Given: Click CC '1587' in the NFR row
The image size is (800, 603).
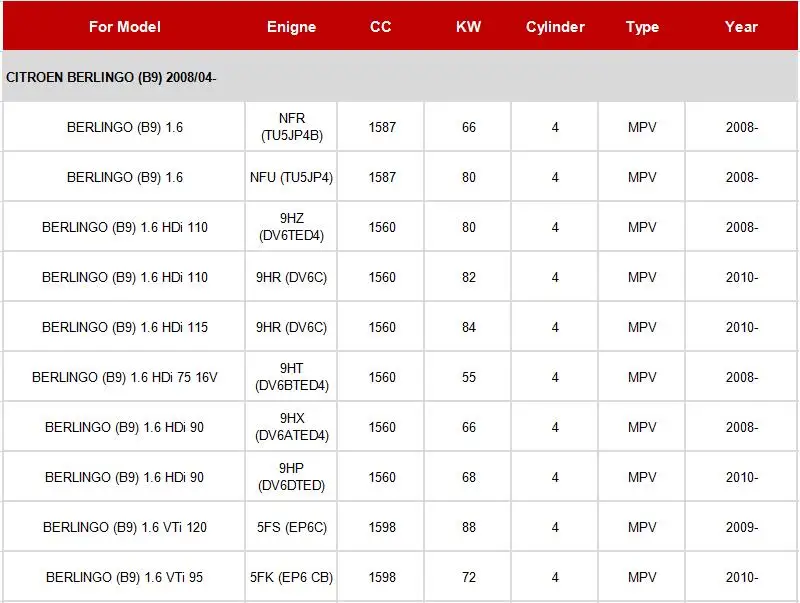Looking at the screenshot, I should point(382,127).
